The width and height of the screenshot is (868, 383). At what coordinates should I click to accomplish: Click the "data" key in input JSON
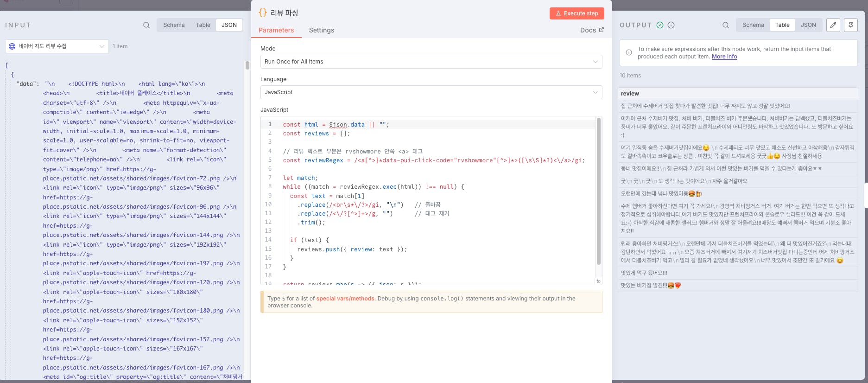point(27,84)
